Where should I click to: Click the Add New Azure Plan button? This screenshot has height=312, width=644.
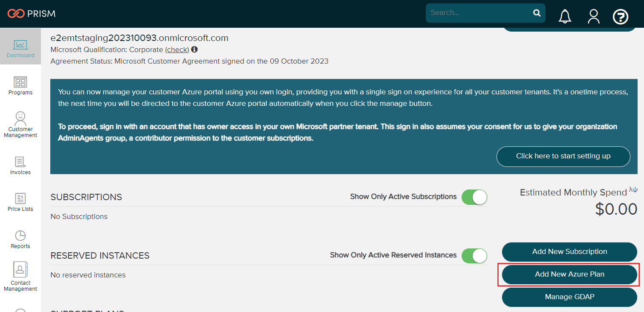[569, 274]
